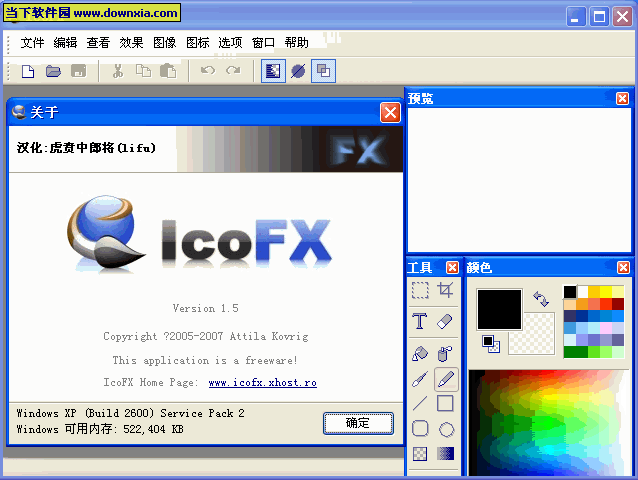The image size is (638, 480).
Task: Click inside the 预览 preview area
Action: (x=519, y=180)
